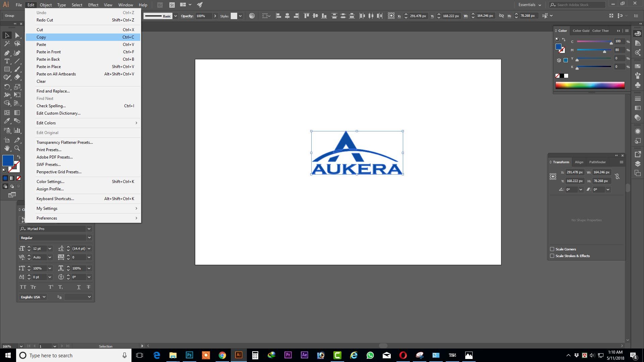Select the Scale tool
This screenshot has width=644, height=362.
[17, 86]
